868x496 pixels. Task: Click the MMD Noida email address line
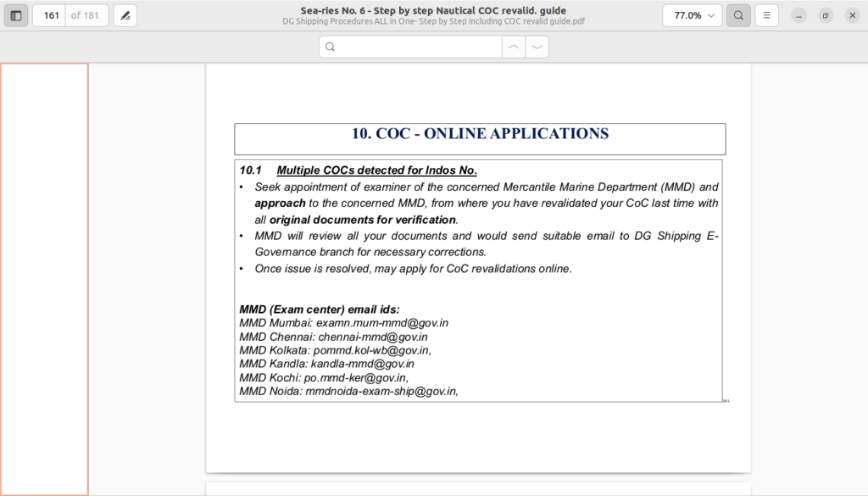coord(348,391)
